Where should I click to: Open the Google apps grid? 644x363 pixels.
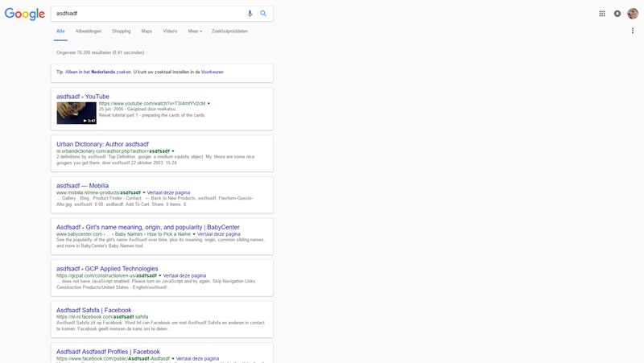pyautogui.click(x=602, y=14)
